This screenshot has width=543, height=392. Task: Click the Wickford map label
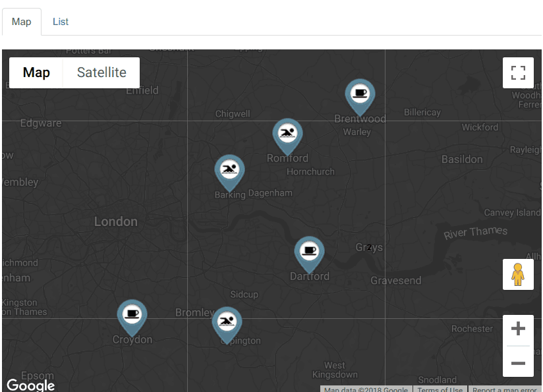coord(480,127)
